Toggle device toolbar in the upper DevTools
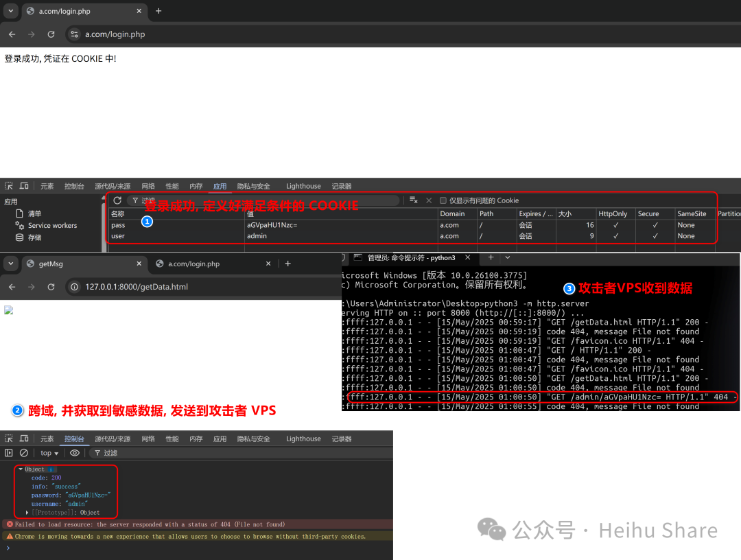Screen dimensions: 741x560 [x=24, y=186]
